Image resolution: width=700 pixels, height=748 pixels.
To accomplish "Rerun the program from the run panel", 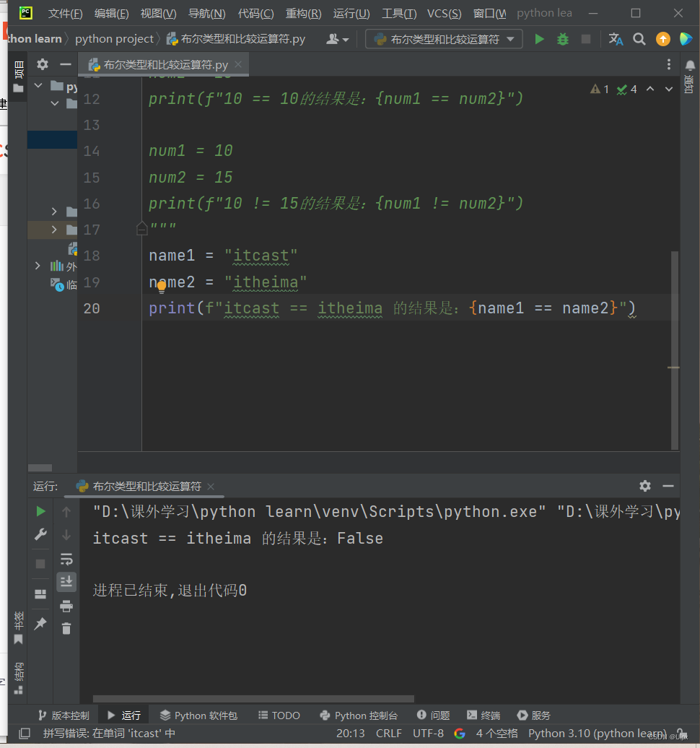I will [x=40, y=511].
